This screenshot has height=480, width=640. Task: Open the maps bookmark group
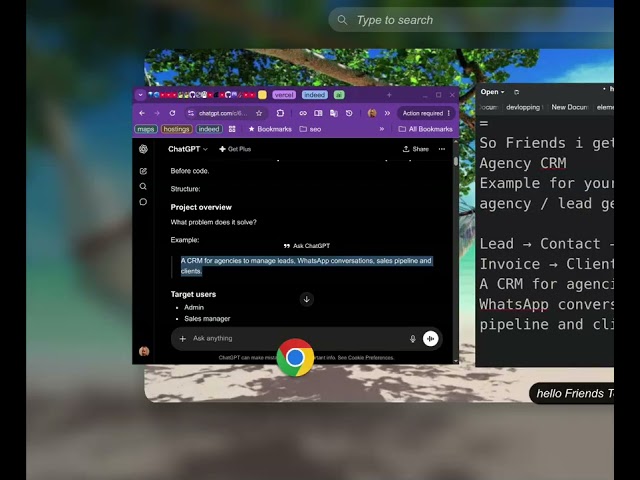[146, 129]
